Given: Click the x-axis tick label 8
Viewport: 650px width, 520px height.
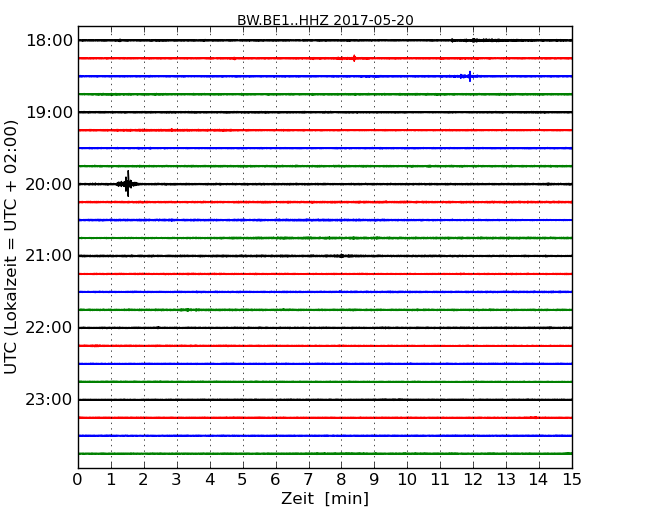Looking at the screenshot, I should coord(341,480).
